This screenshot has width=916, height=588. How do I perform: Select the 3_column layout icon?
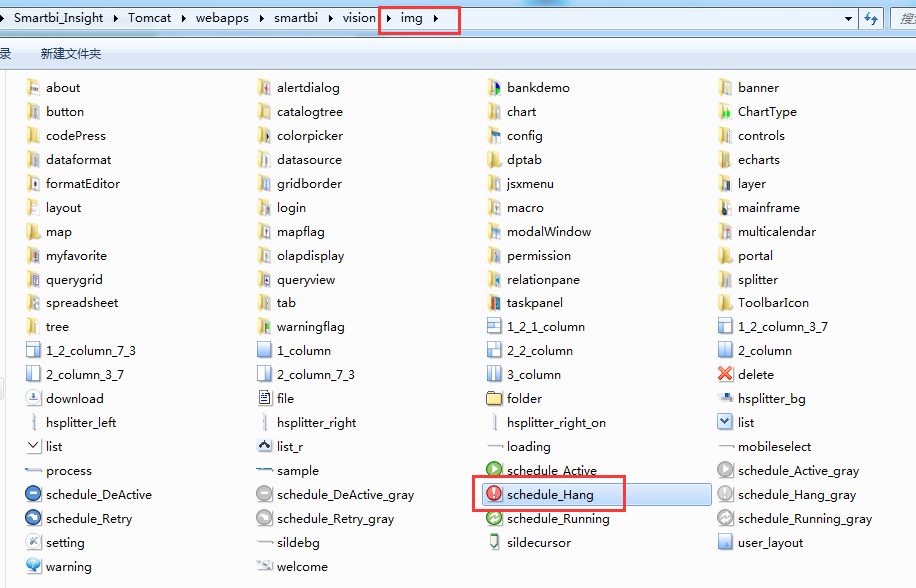(494, 374)
